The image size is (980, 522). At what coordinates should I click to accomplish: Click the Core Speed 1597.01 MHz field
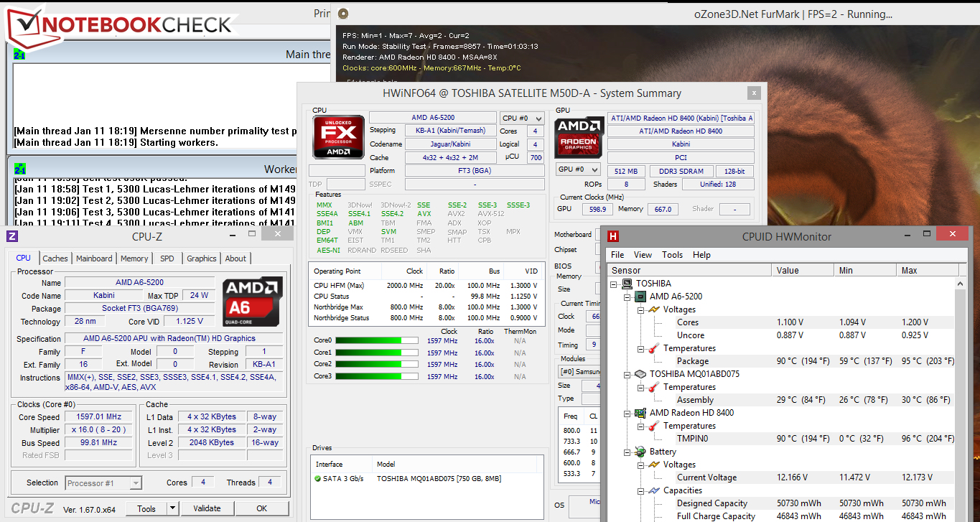99,417
